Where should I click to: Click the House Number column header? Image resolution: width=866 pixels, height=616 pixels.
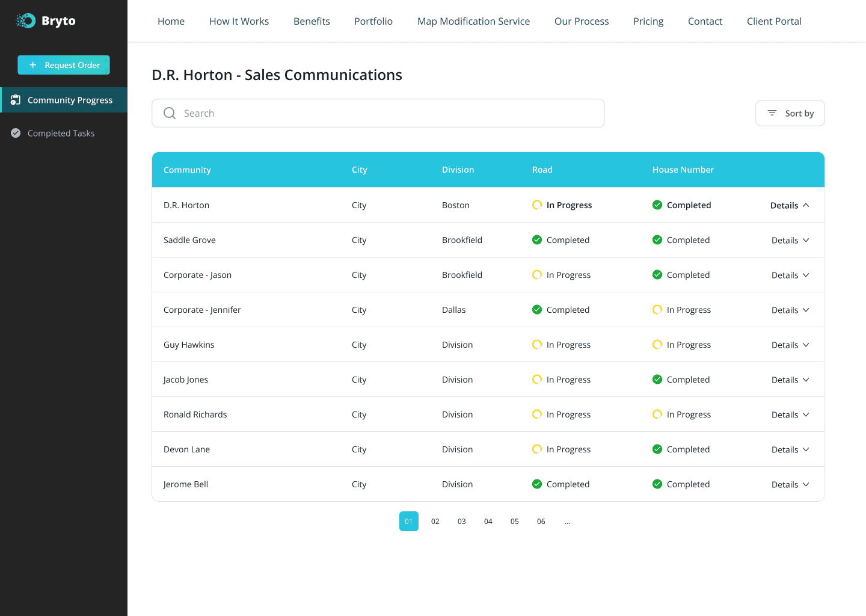(683, 170)
